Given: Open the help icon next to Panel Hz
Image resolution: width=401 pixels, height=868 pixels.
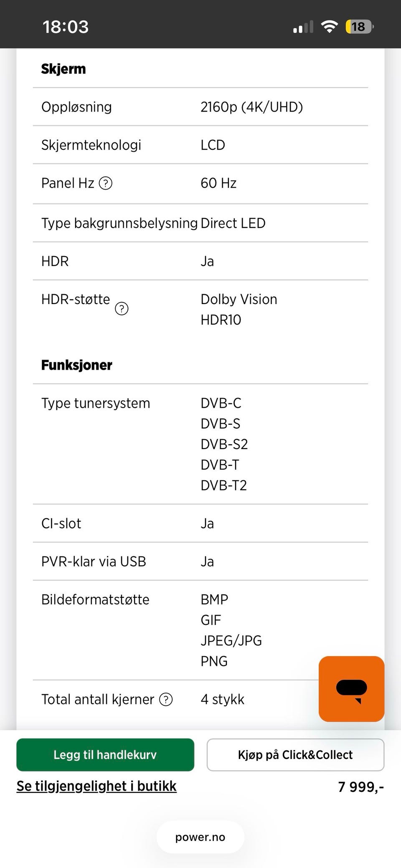Looking at the screenshot, I should pyautogui.click(x=106, y=183).
